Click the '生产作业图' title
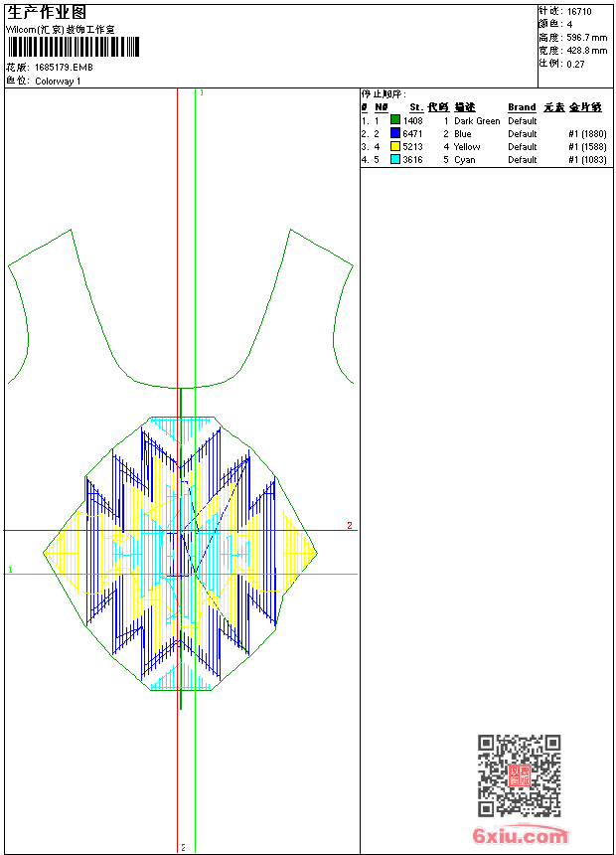 (47, 13)
